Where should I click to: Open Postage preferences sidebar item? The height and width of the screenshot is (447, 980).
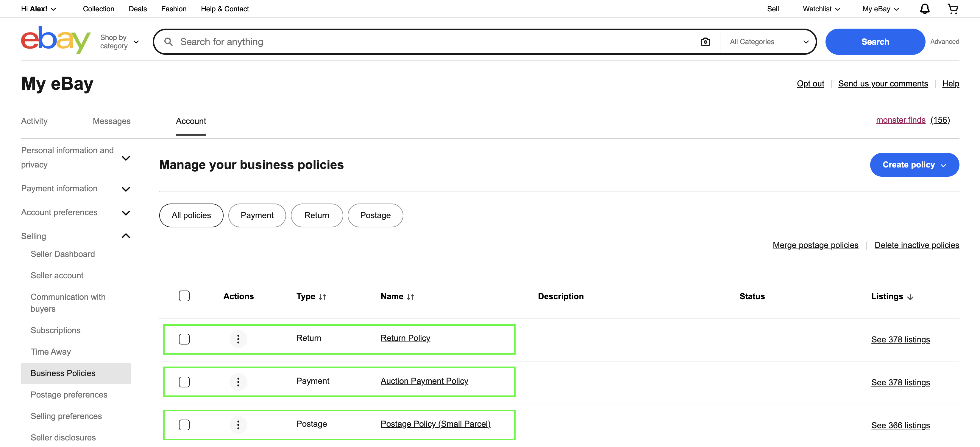(69, 395)
